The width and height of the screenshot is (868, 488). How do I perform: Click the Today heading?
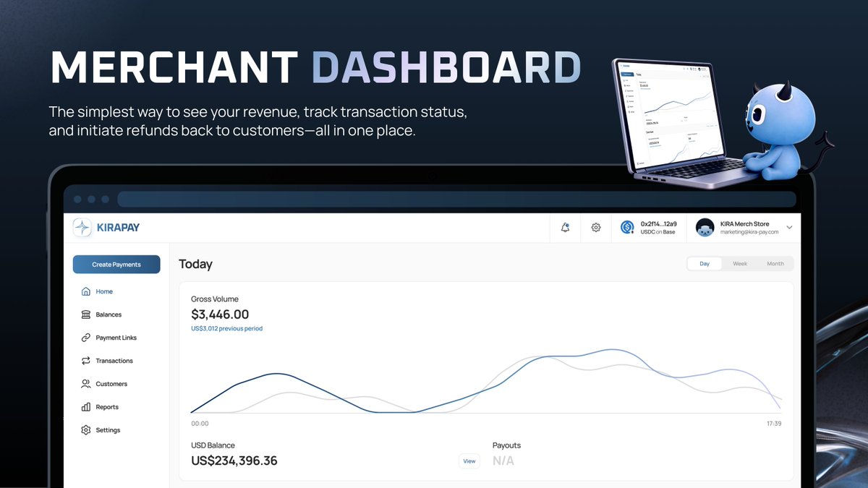tap(195, 265)
